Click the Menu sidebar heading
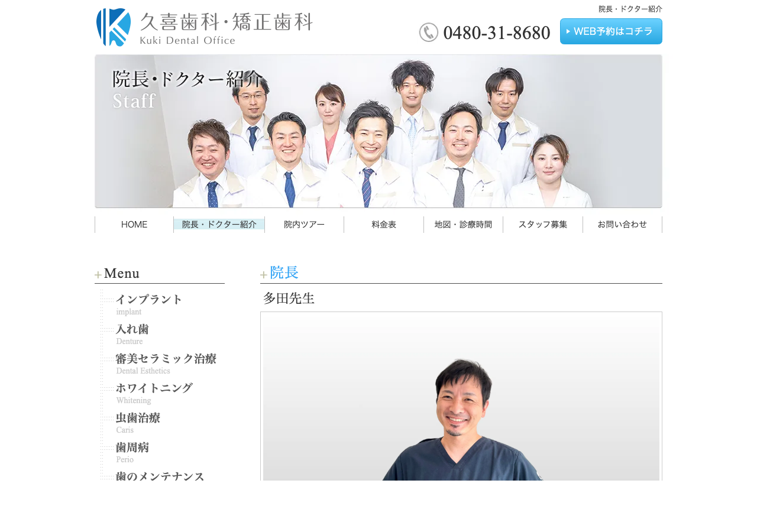Screen dimensions: 757x532 pos(122,274)
